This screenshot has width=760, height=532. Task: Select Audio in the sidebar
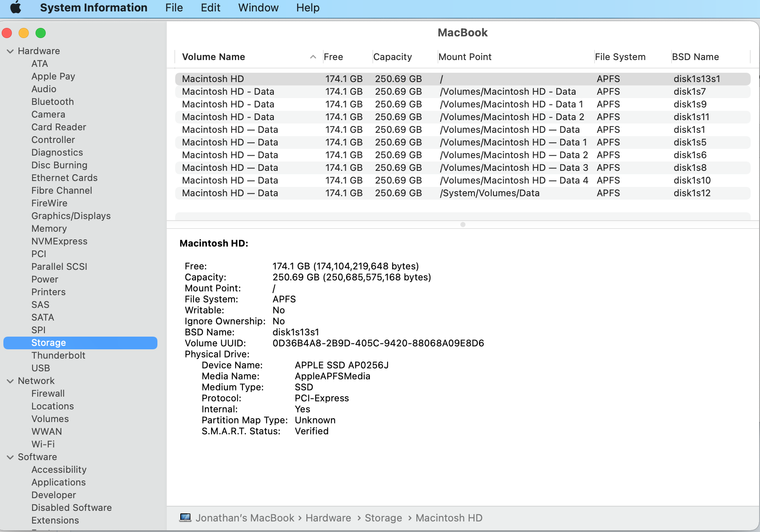click(44, 89)
